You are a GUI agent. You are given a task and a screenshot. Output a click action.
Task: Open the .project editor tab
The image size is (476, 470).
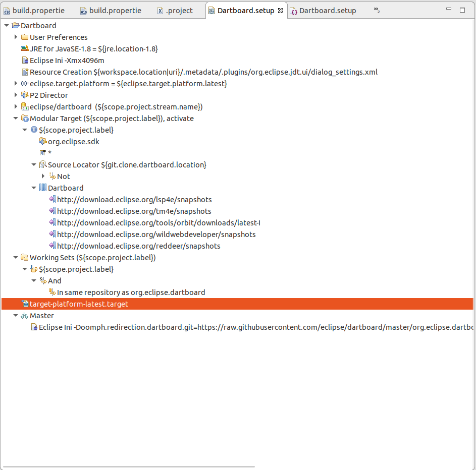pyautogui.click(x=175, y=11)
